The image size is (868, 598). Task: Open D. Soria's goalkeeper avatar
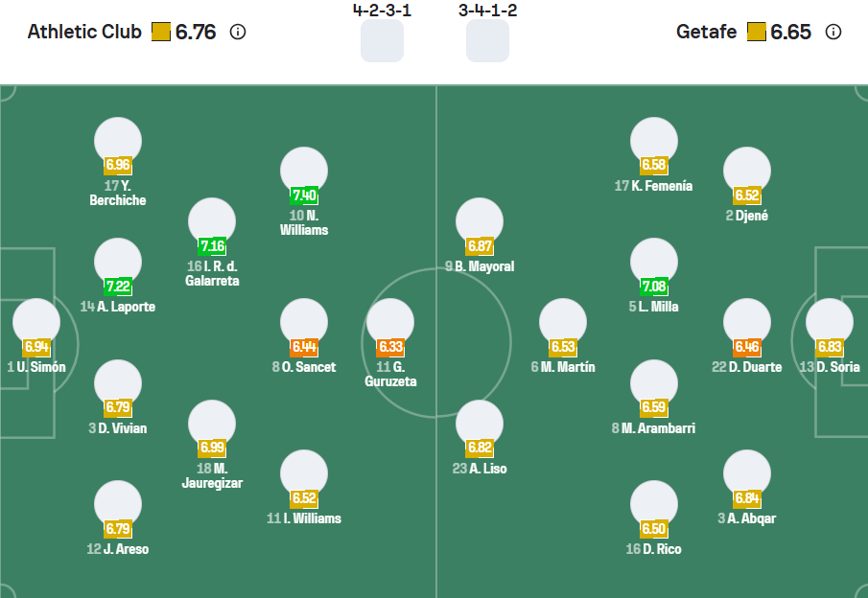point(829,321)
